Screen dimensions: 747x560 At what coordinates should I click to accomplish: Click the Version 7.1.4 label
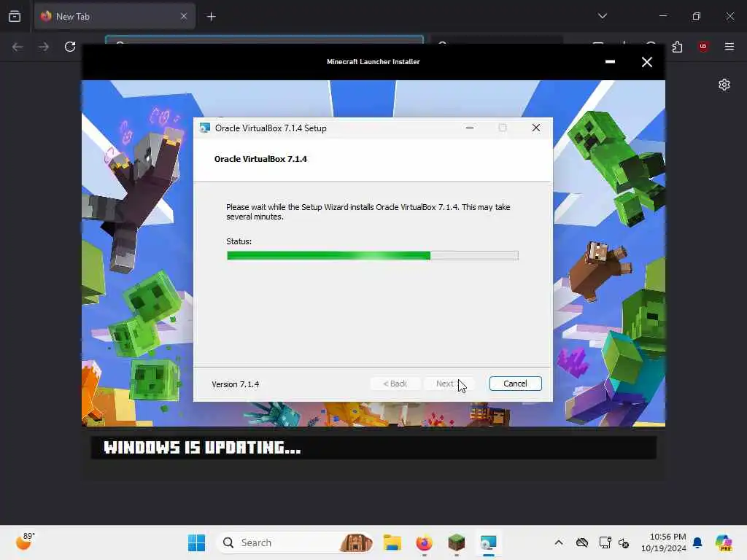pyautogui.click(x=236, y=384)
